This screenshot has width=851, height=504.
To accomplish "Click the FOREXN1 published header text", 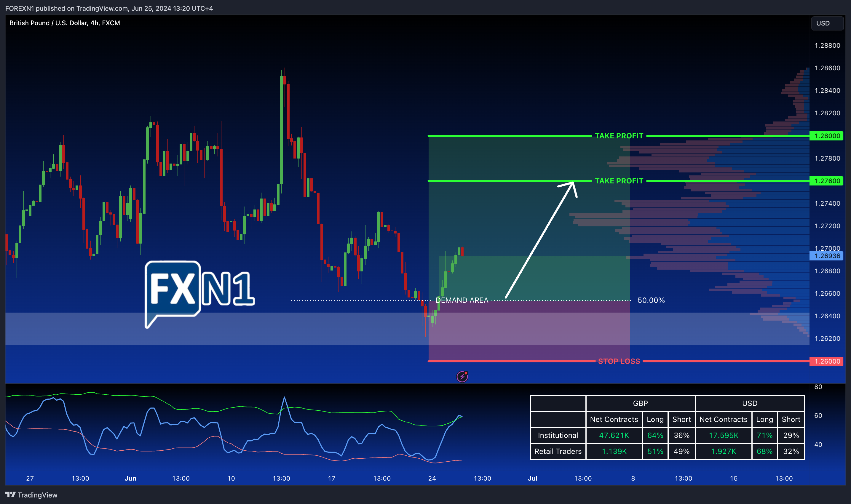I will 109,8.
